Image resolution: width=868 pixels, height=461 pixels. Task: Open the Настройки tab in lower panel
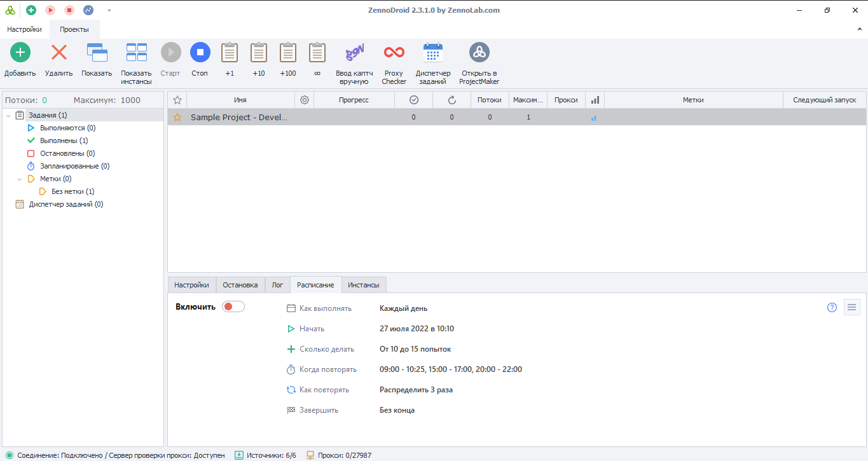click(x=191, y=285)
